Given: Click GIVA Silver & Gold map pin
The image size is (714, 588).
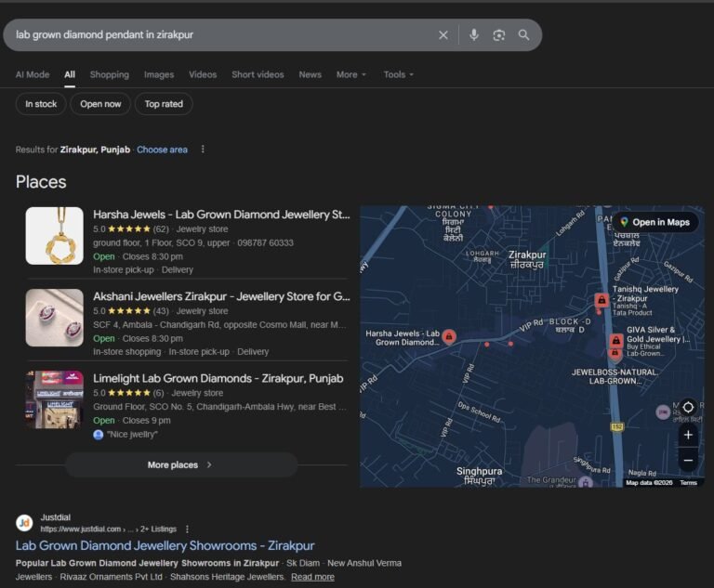Looking at the screenshot, I should [615, 340].
